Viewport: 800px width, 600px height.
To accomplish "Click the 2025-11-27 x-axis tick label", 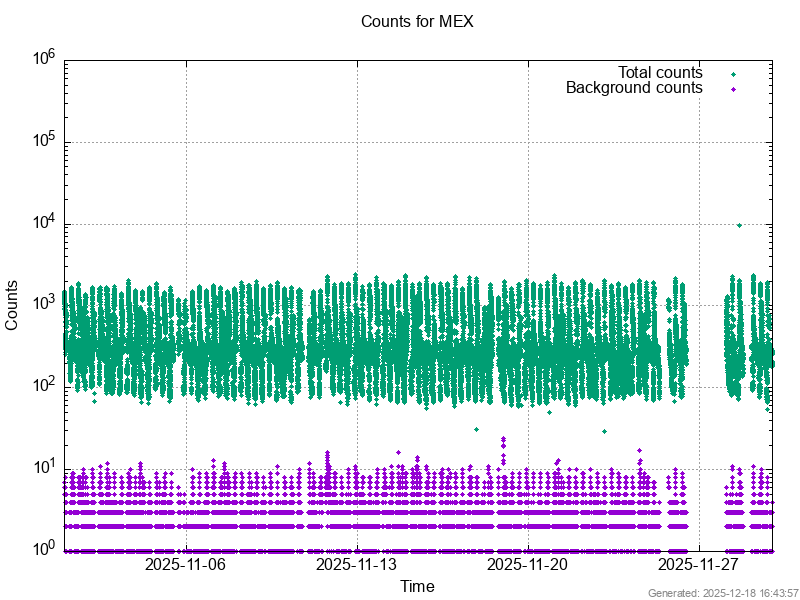I will pyautogui.click(x=698, y=565).
